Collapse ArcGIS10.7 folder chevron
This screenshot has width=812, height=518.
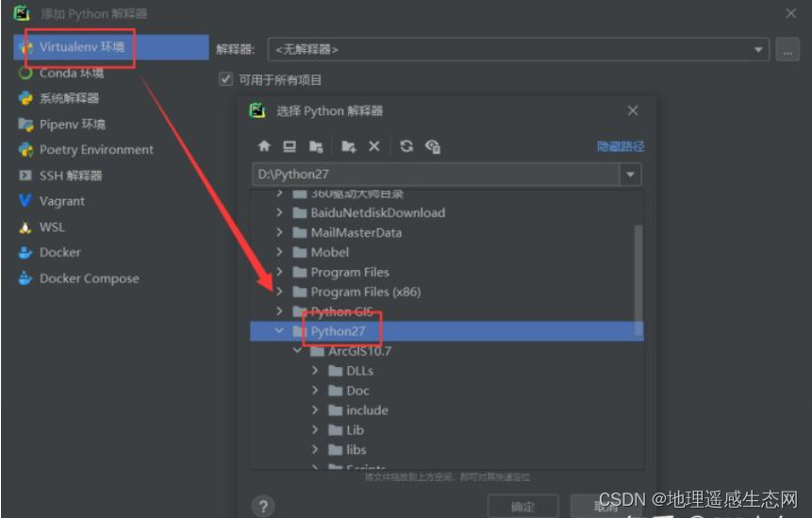[x=297, y=351]
